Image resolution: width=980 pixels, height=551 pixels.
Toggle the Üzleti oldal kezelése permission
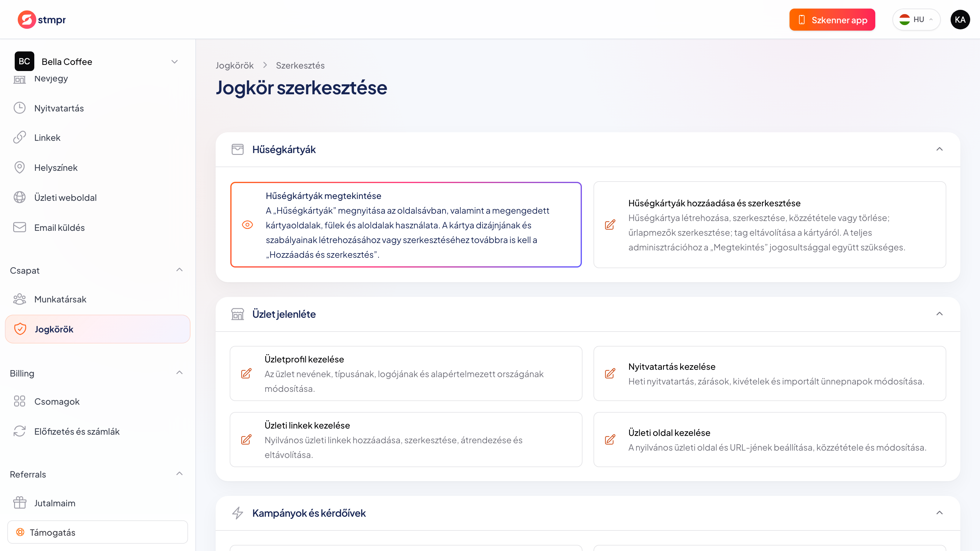770,440
